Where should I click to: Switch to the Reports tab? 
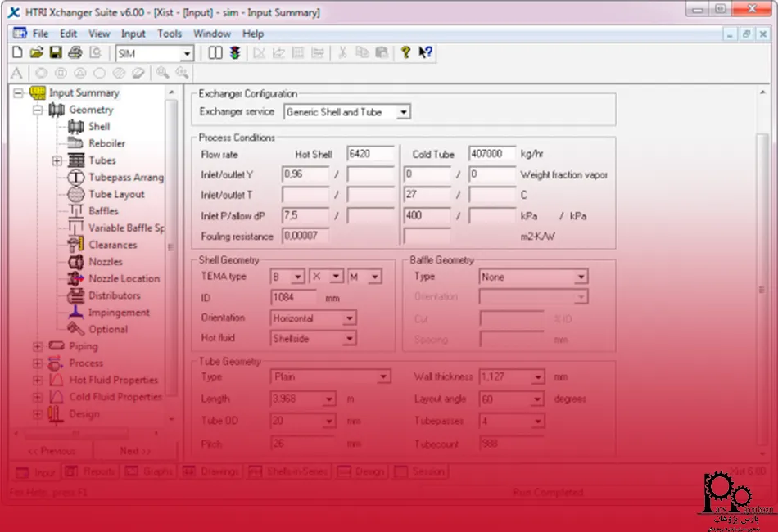[x=92, y=471]
